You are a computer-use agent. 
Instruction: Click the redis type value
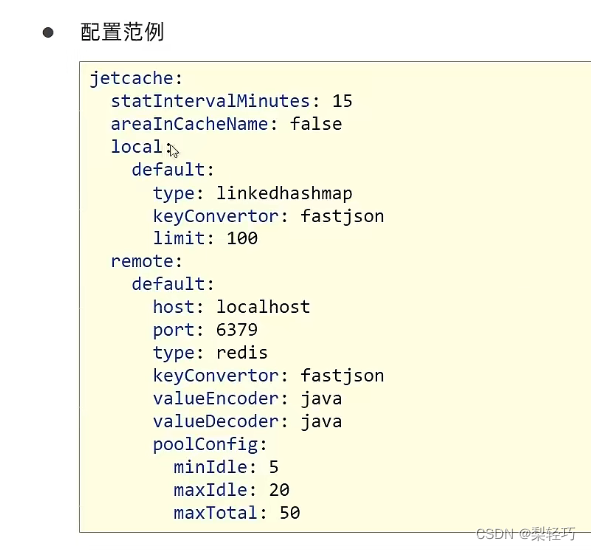[x=242, y=353]
